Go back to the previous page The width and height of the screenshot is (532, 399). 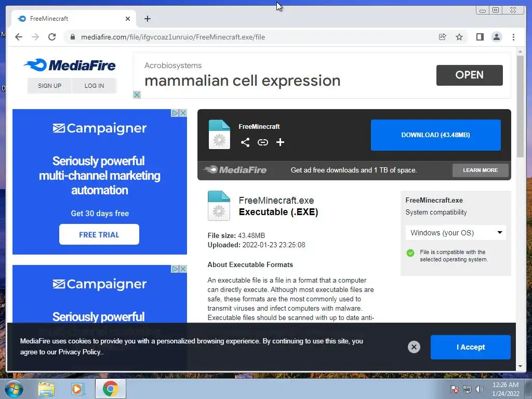(19, 37)
